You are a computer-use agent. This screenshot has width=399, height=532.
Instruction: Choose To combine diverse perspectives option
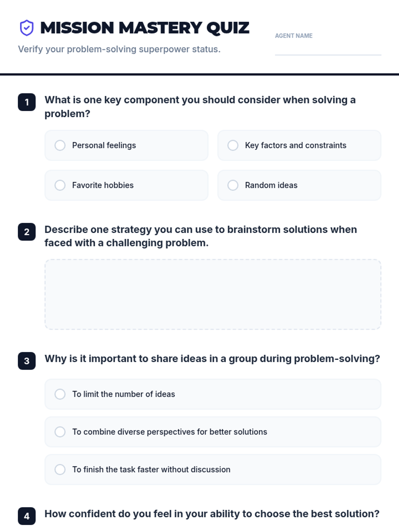tap(213, 432)
